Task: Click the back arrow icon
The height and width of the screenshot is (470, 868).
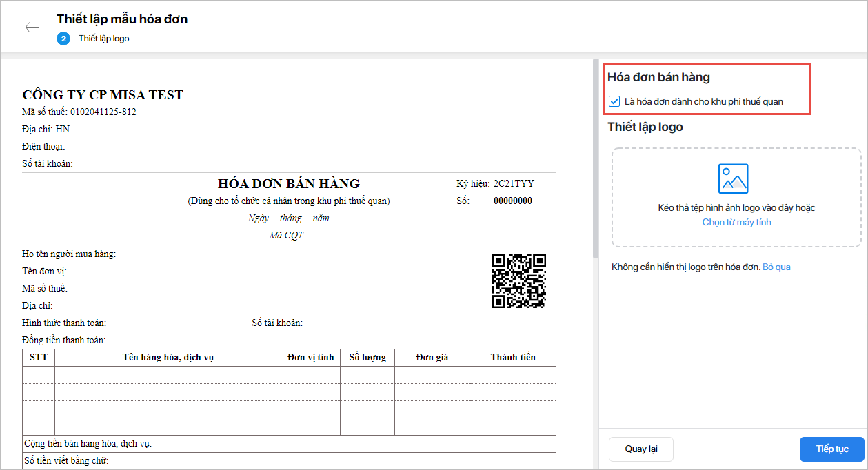Action: click(32, 28)
